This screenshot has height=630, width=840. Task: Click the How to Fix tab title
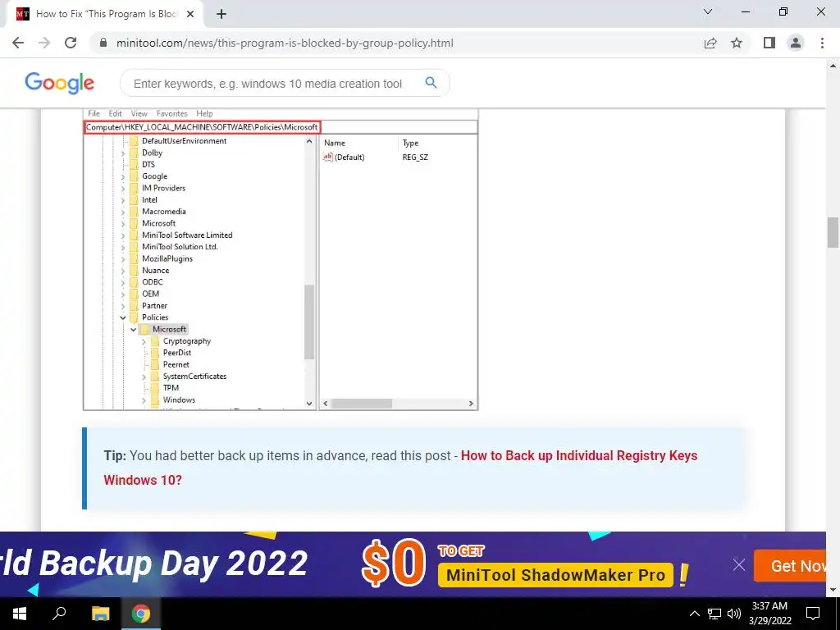click(x=106, y=14)
